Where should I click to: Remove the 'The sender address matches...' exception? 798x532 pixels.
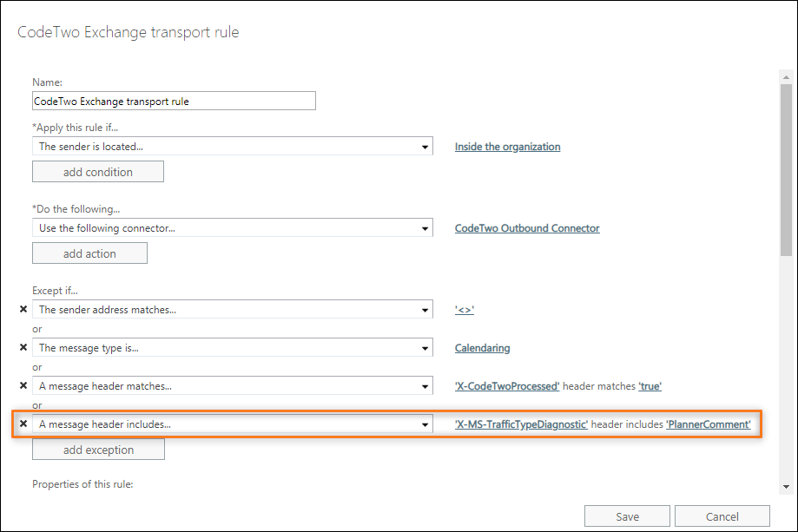pyautogui.click(x=23, y=309)
